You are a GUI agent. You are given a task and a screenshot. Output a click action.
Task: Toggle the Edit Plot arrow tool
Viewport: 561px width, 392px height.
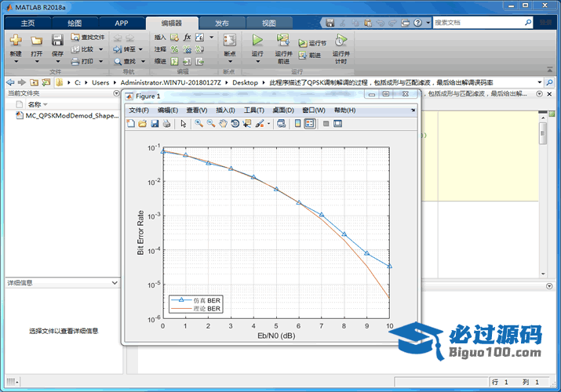pyautogui.click(x=183, y=124)
